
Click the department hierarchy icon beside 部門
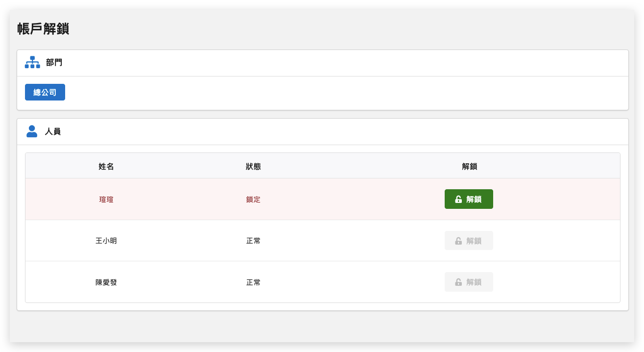pyautogui.click(x=32, y=62)
